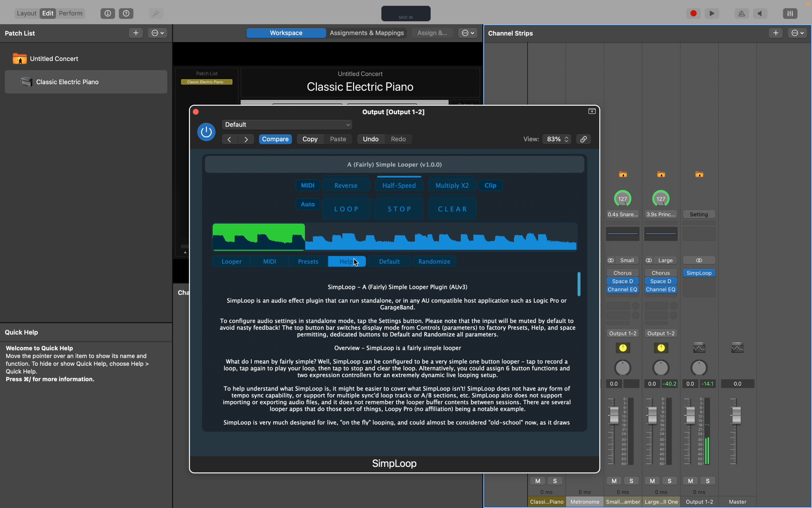Toggle the mixer channel strips icon

[790, 13]
